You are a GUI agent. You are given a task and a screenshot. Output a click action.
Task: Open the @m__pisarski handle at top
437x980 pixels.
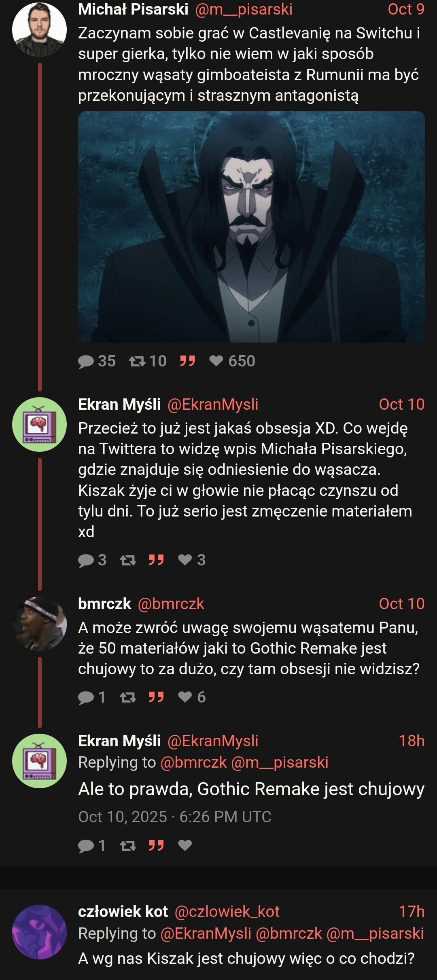click(x=244, y=9)
